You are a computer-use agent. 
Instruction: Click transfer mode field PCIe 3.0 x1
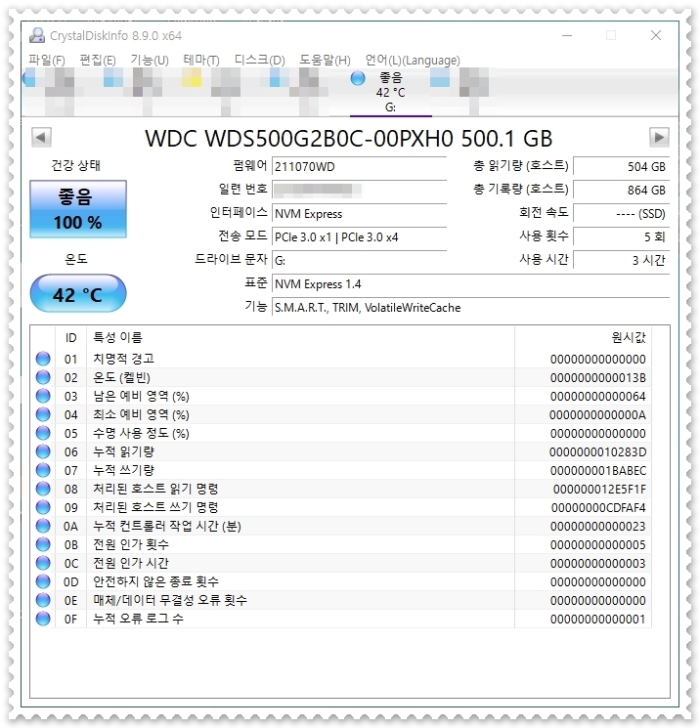coord(359,237)
